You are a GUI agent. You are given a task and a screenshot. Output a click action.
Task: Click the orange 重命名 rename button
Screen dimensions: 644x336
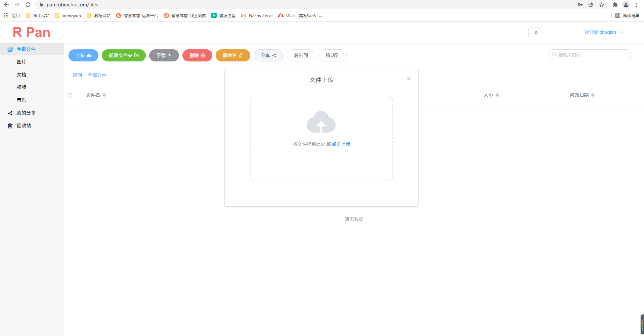point(233,55)
